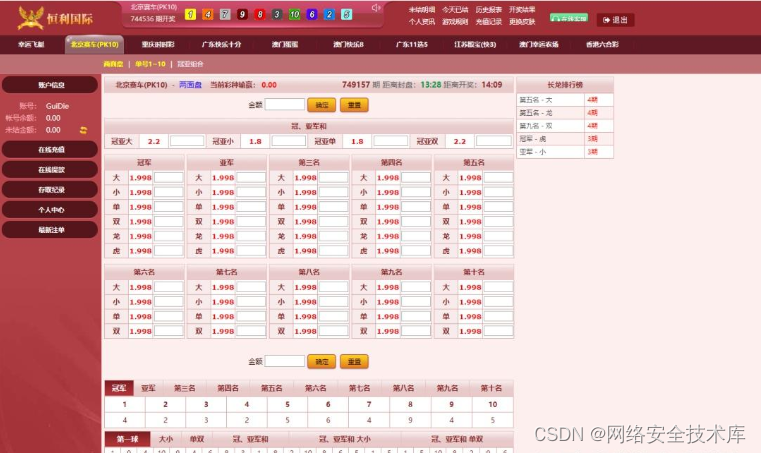Click the 最新注单 sidebar button
The width and height of the screenshot is (761, 453).
point(50,230)
